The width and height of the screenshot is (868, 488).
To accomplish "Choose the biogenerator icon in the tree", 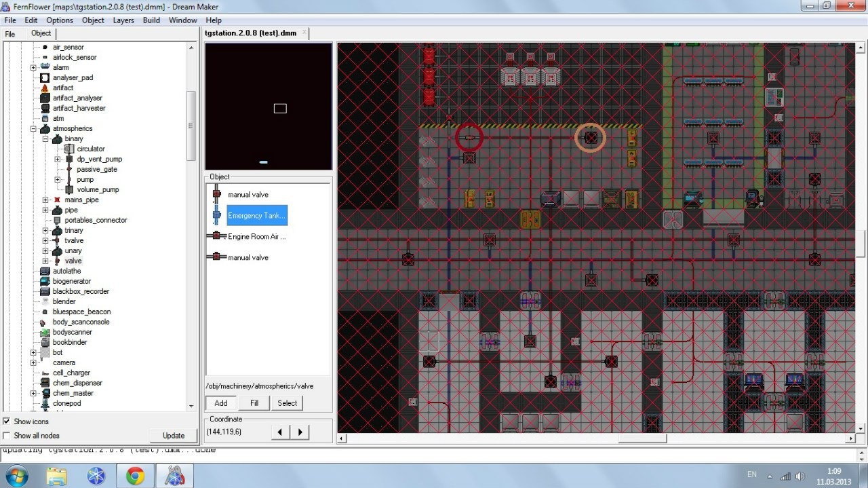I will point(45,281).
